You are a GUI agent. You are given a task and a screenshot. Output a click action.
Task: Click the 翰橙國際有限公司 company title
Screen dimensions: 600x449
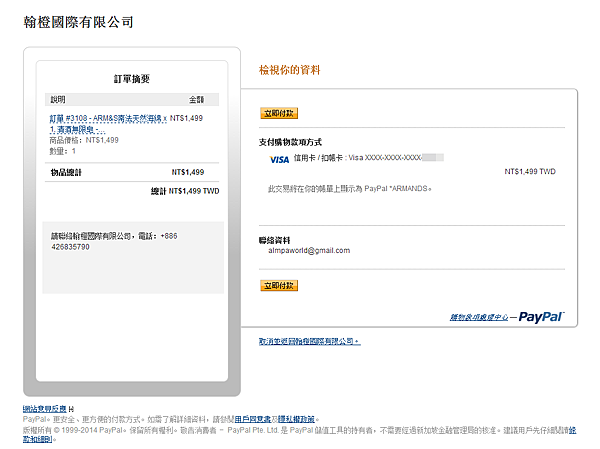coord(78,22)
